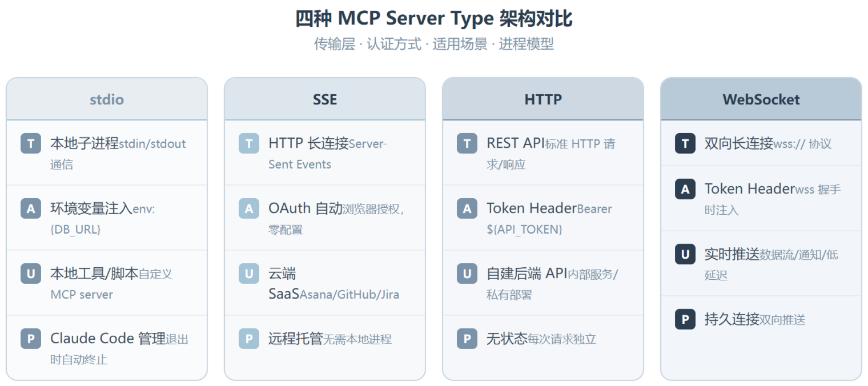Click the text stdin/stdout
This screenshot has width=868, height=386.
[x=152, y=144]
